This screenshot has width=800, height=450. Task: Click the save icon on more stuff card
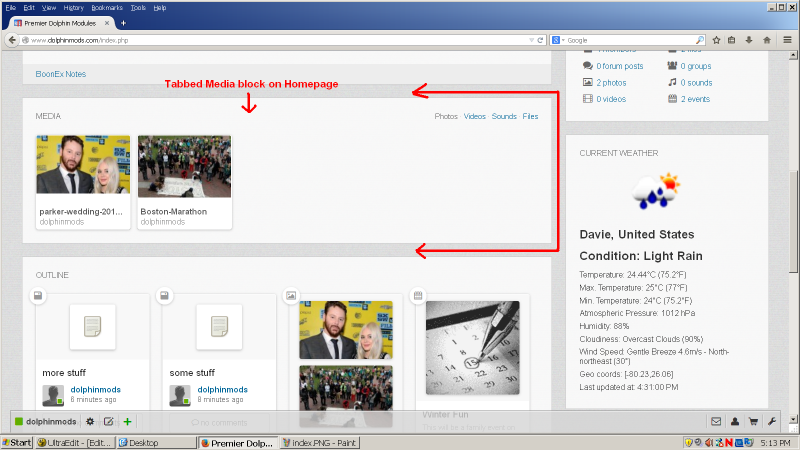38,295
